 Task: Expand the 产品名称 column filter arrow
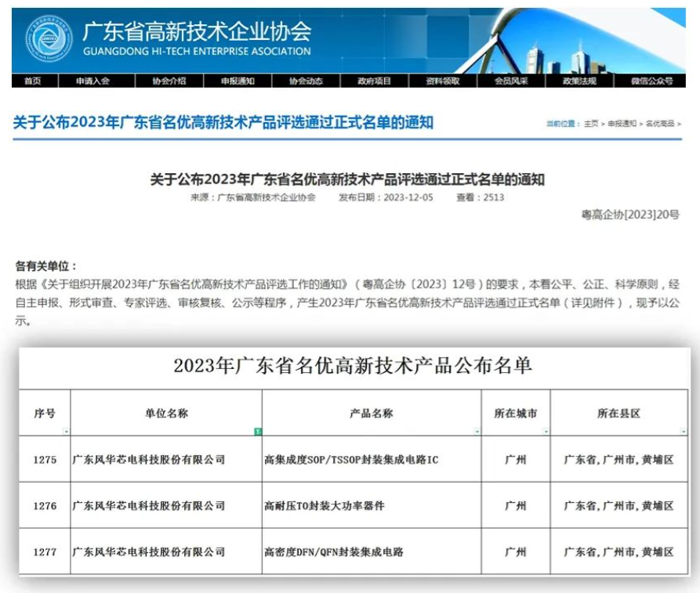(x=477, y=432)
